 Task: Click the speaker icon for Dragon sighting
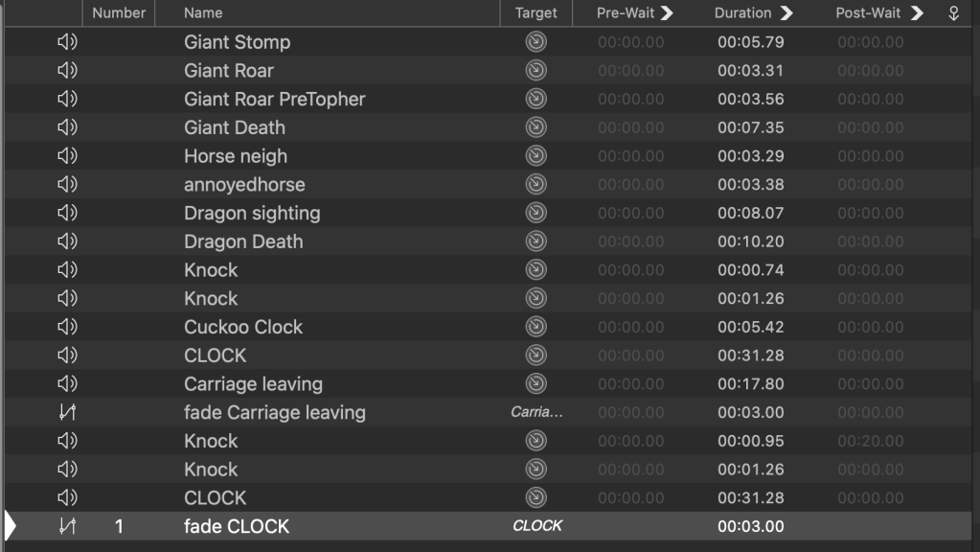click(67, 213)
